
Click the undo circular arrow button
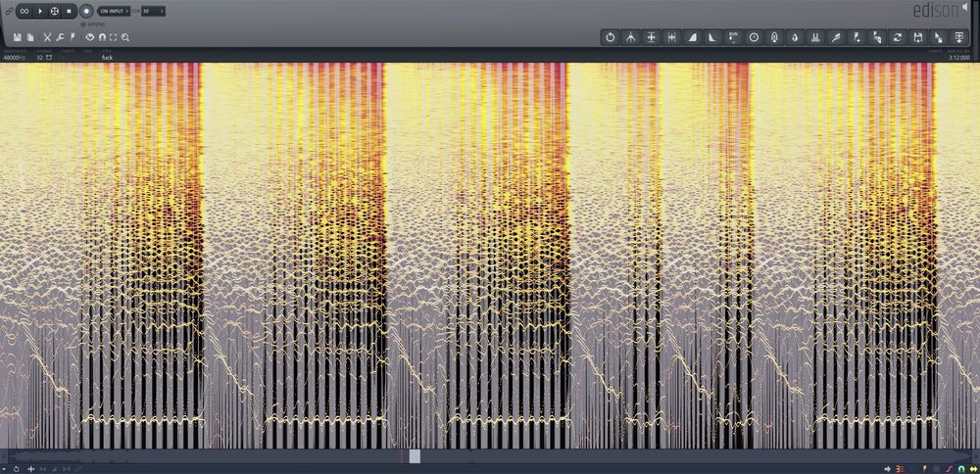point(611,37)
